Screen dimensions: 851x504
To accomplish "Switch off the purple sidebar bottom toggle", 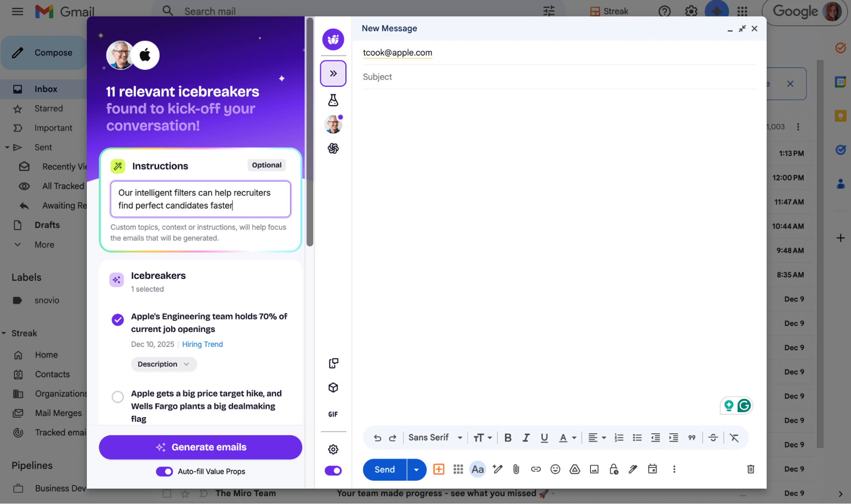I will [333, 470].
